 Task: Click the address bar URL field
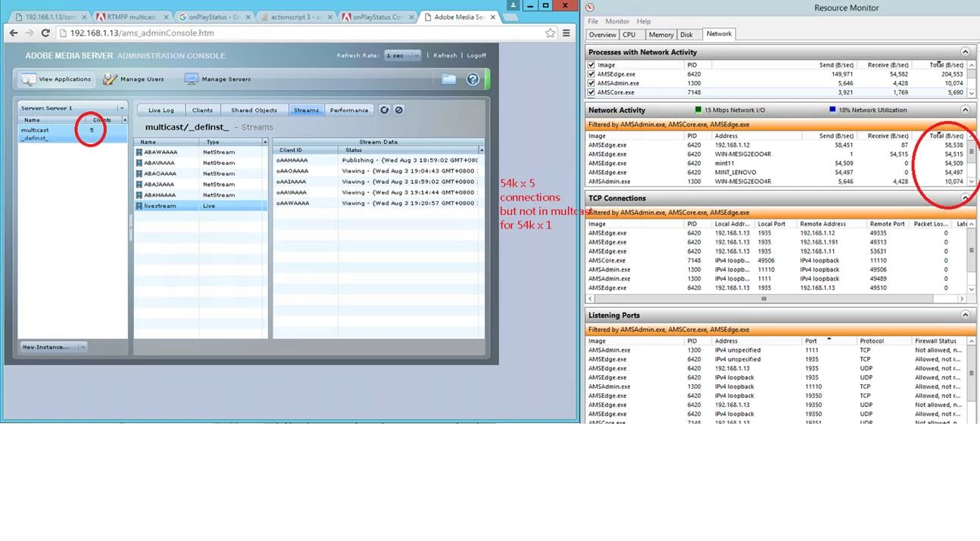click(303, 33)
